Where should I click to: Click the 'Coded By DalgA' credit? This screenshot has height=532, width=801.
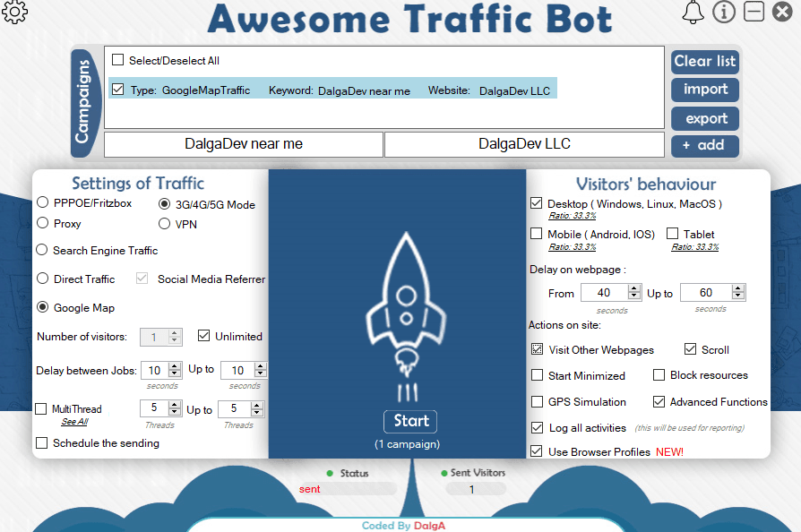[x=403, y=526]
